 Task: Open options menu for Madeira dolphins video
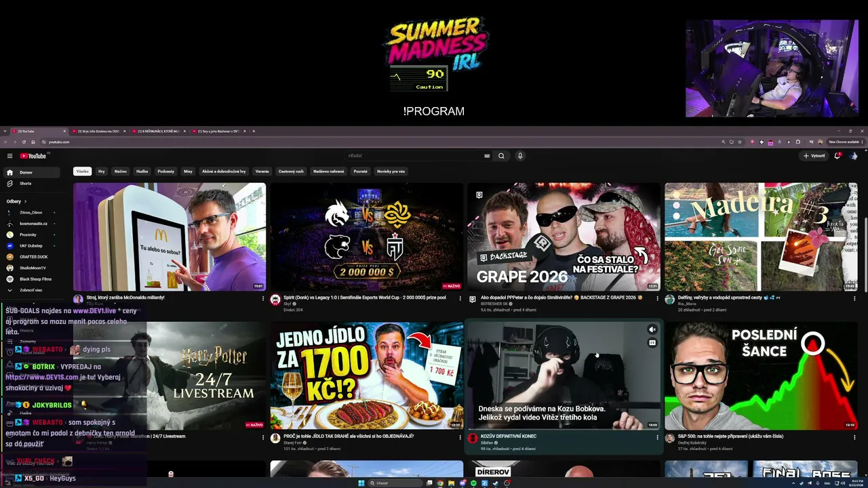[854, 298]
